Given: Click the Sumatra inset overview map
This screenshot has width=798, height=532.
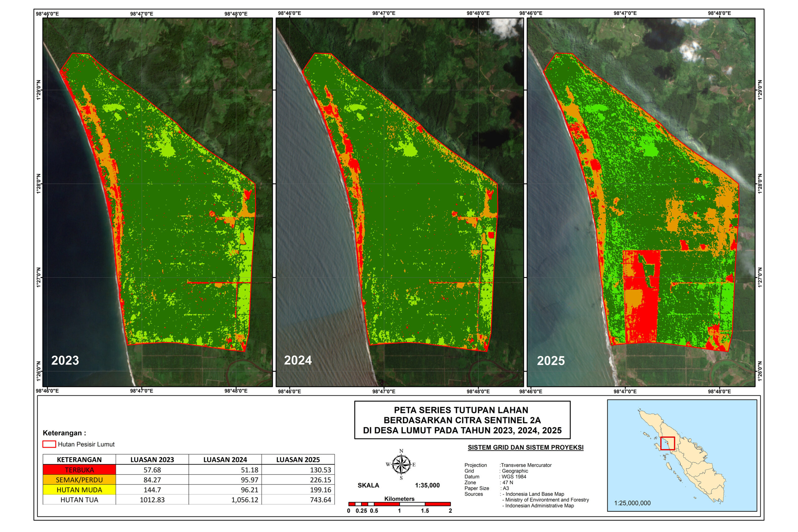Looking at the screenshot, I should pos(682,455).
